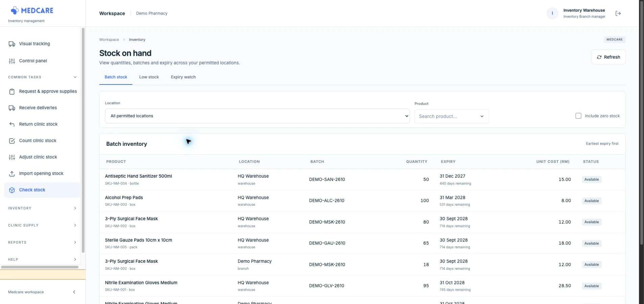
Task: Open the Search product combo box
Action: click(452, 116)
